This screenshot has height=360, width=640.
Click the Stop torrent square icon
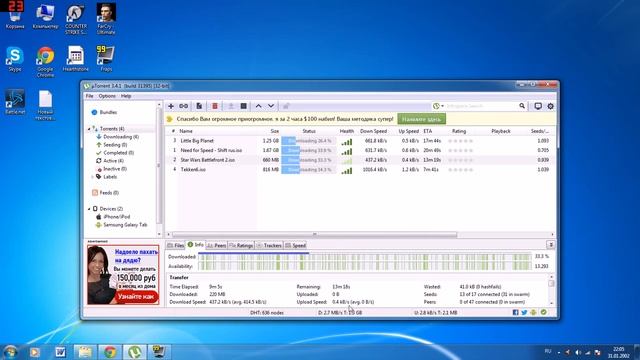244,106
